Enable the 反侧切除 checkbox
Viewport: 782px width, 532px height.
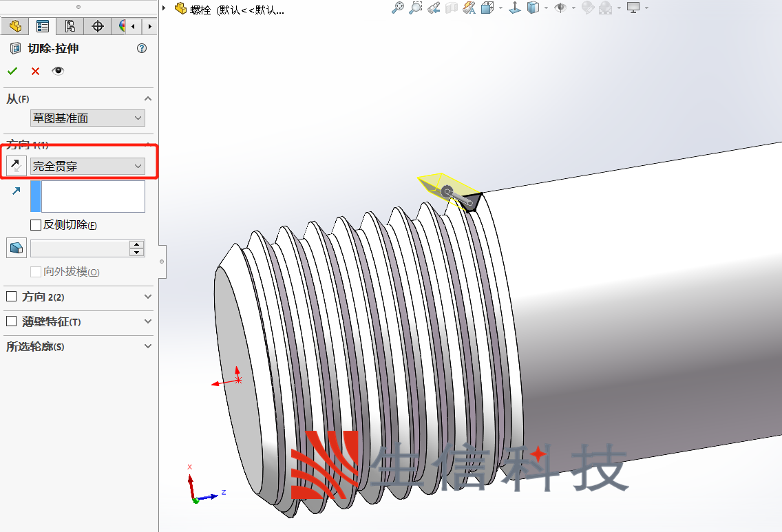(36, 225)
